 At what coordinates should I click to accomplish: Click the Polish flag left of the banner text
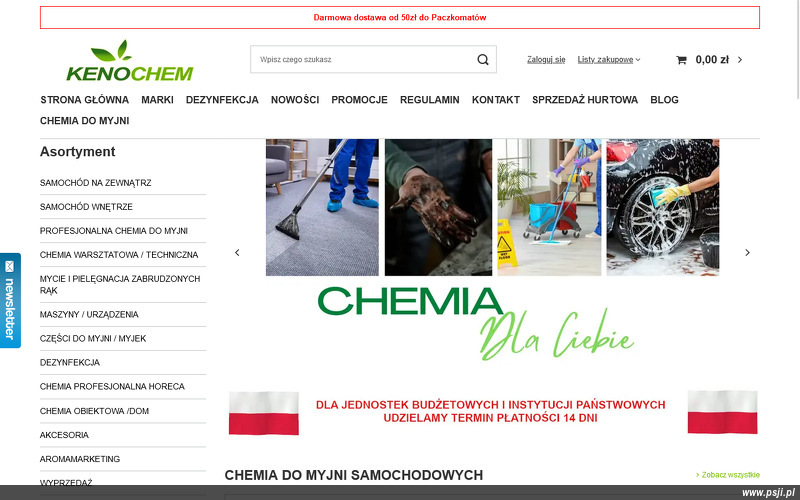coord(264,413)
